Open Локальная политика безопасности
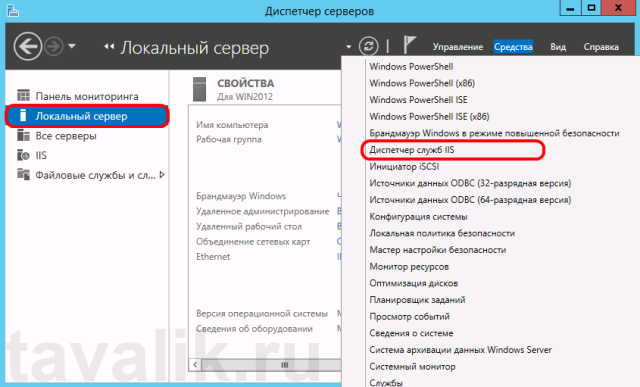 click(x=442, y=234)
